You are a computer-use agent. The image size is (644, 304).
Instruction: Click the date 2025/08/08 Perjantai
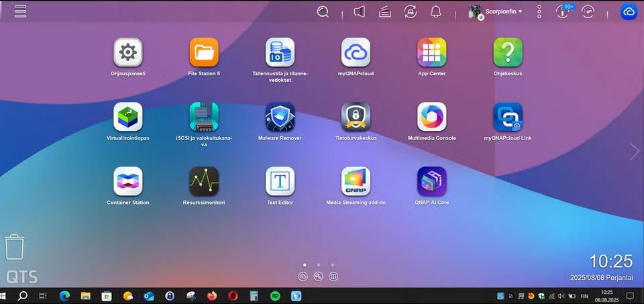pos(602,278)
